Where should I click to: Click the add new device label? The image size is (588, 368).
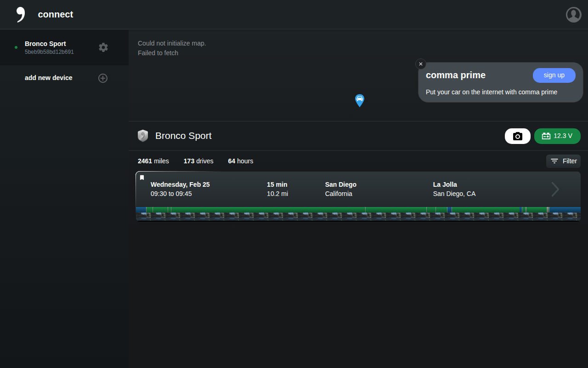click(x=49, y=78)
